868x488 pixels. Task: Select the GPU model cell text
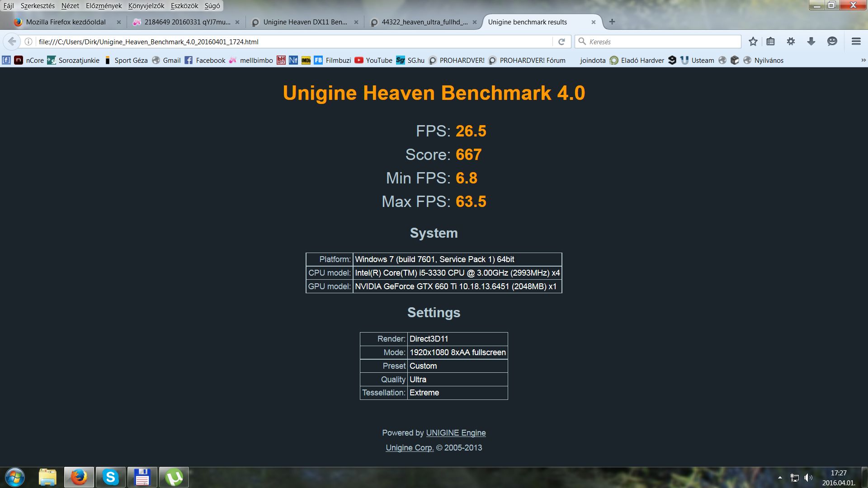(x=456, y=286)
